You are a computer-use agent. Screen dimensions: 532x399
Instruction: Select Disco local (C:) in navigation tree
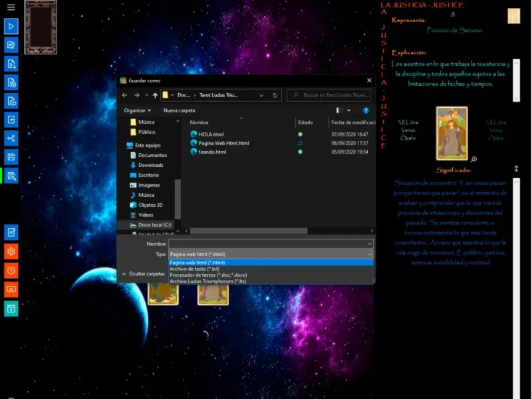[154, 225]
